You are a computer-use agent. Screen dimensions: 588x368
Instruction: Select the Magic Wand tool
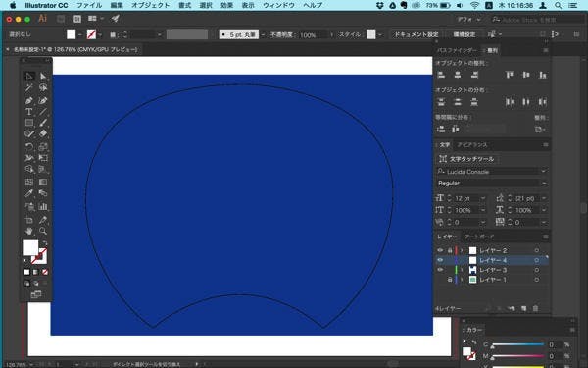pos(29,88)
